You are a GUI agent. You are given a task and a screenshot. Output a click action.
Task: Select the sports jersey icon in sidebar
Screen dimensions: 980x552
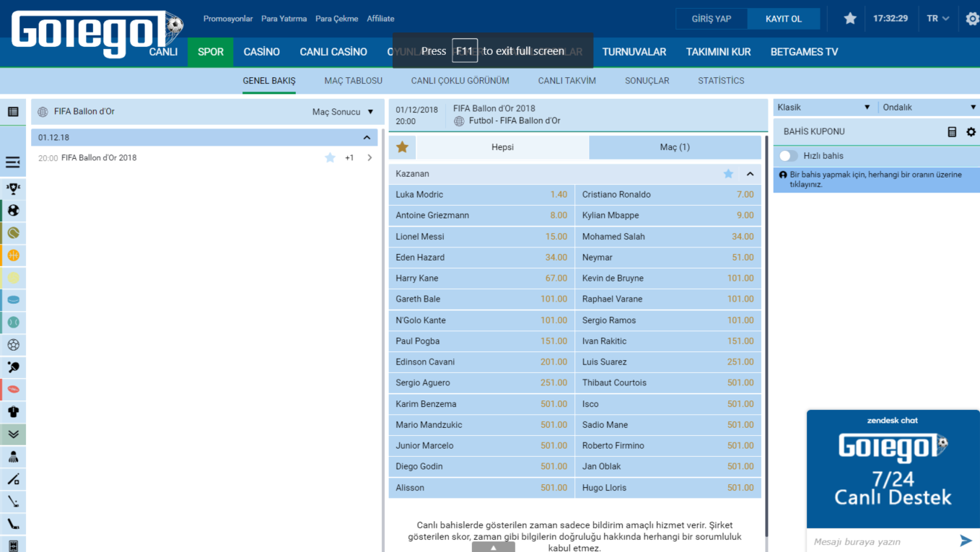pyautogui.click(x=13, y=412)
